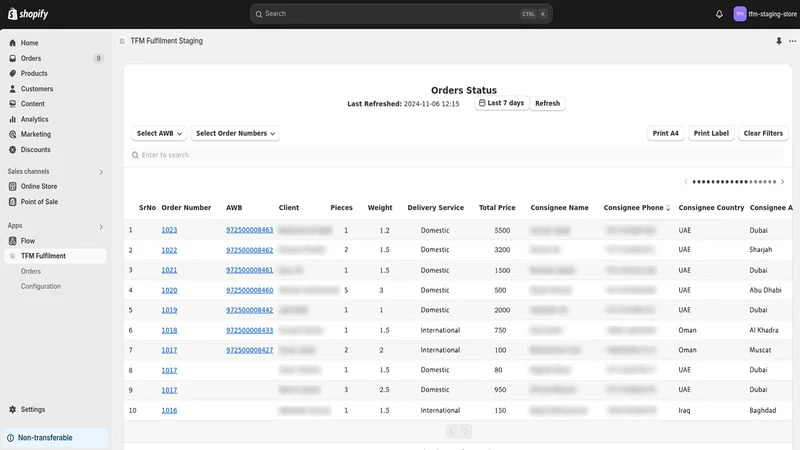Go to previous table page at bottom
Screen dimensions: 800x450
[452, 432]
